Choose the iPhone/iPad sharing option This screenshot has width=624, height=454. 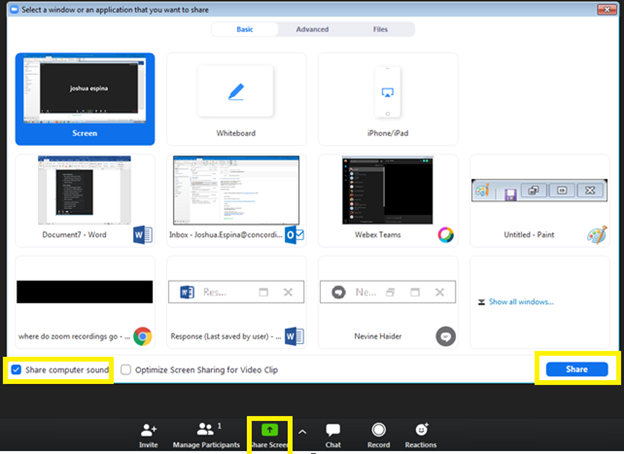tap(387, 99)
